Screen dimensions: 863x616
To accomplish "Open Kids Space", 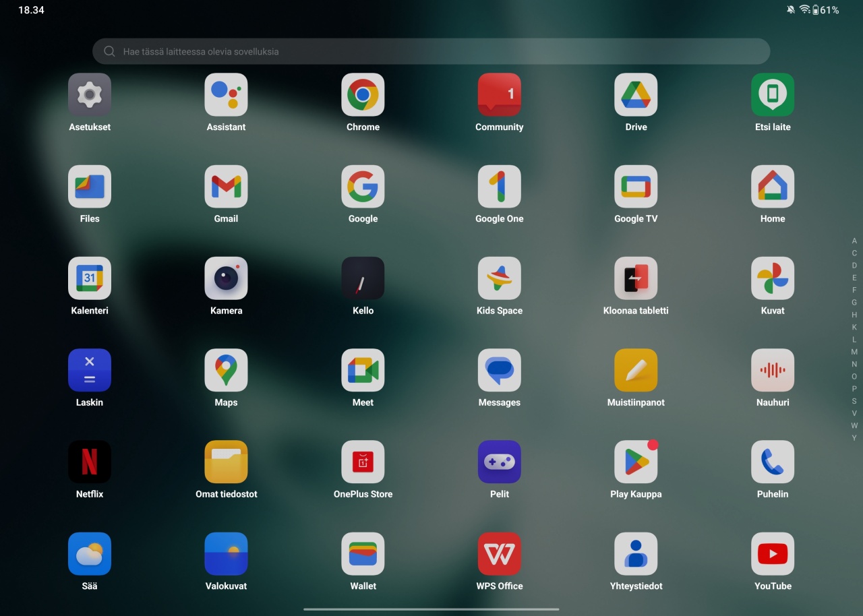I will tap(500, 278).
